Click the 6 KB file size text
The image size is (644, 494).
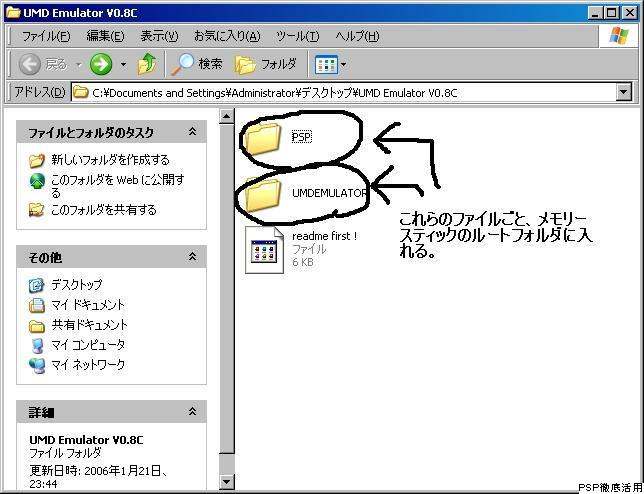pyautogui.click(x=303, y=262)
